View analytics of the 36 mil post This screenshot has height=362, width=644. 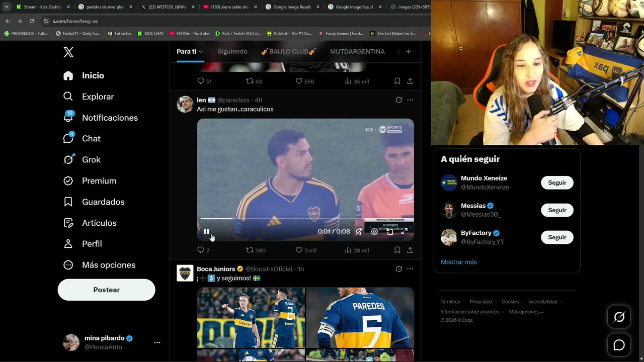[x=357, y=81]
